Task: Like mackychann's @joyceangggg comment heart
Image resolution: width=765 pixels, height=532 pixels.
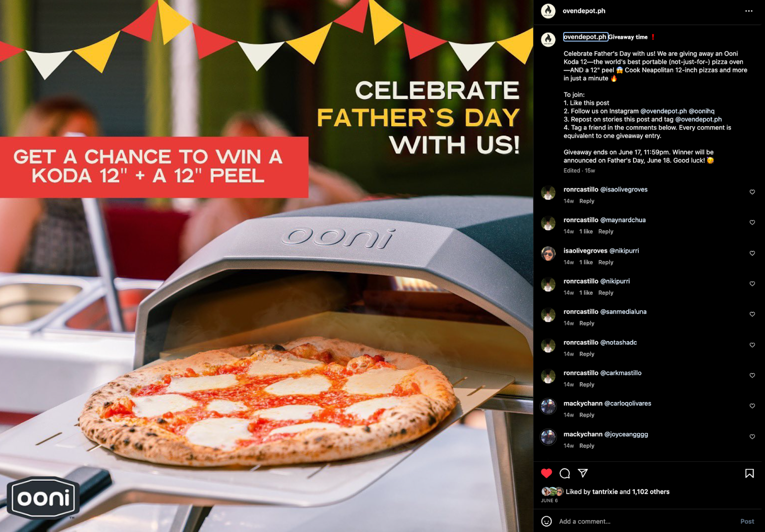Action: pyautogui.click(x=752, y=437)
